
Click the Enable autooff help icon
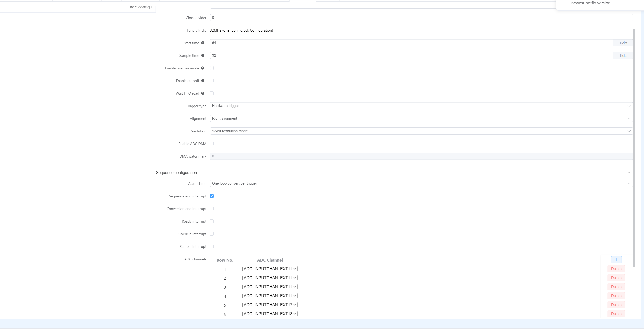[x=203, y=81]
